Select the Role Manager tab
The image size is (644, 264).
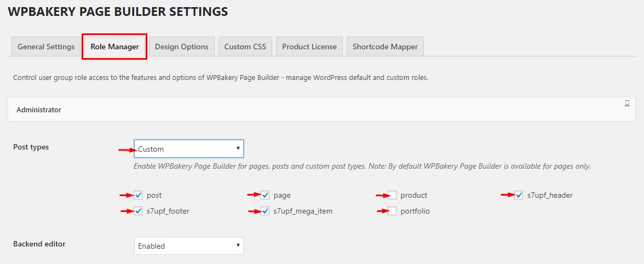click(x=114, y=47)
